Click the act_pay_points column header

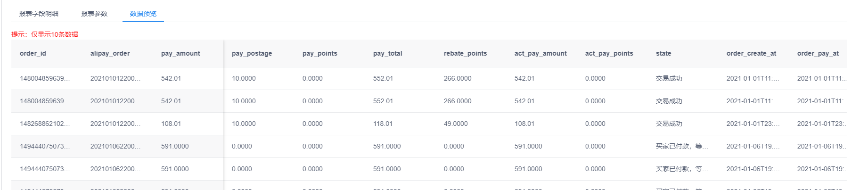(x=609, y=53)
